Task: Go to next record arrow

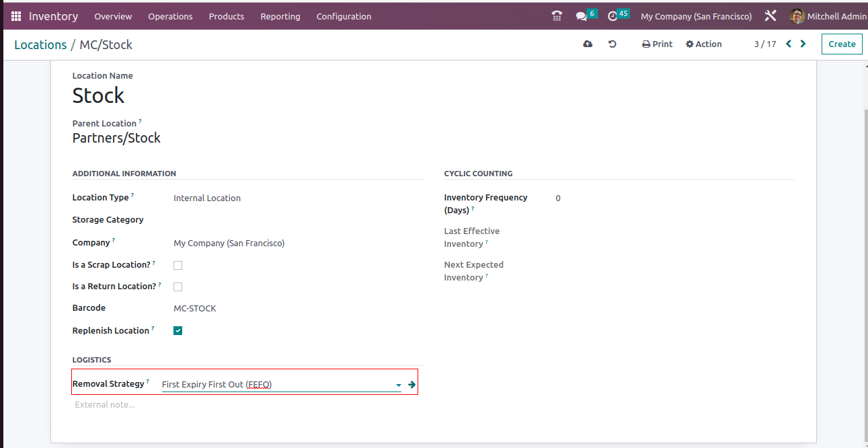Action: click(x=803, y=44)
